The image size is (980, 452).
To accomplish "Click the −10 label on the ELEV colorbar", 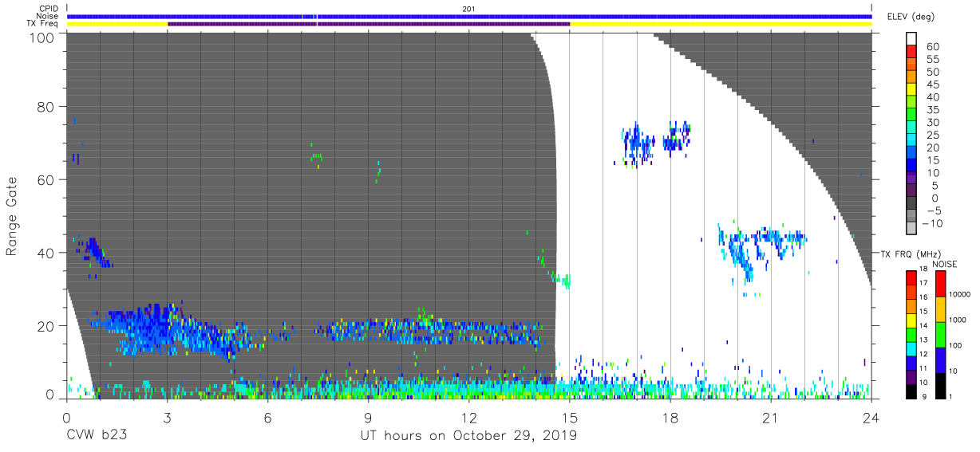I will point(932,223).
